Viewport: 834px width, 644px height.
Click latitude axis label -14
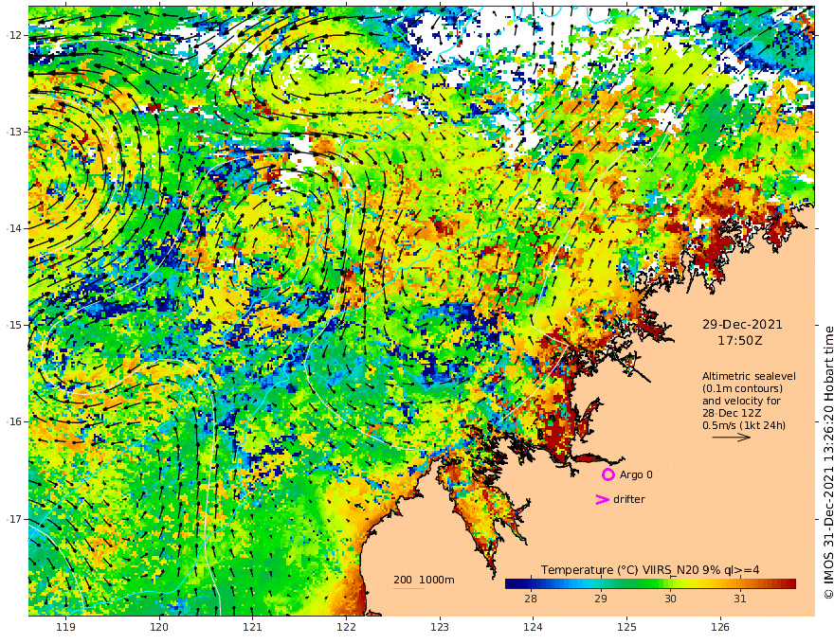14,228
